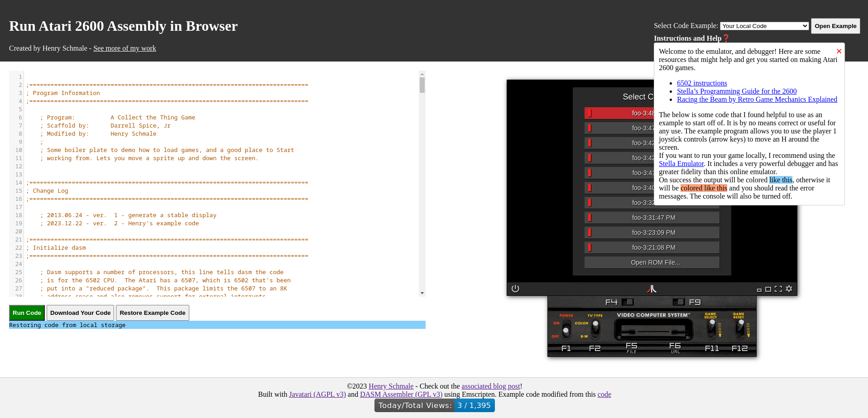Push the GAME SELECT lever (F11)

click(712, 329)
